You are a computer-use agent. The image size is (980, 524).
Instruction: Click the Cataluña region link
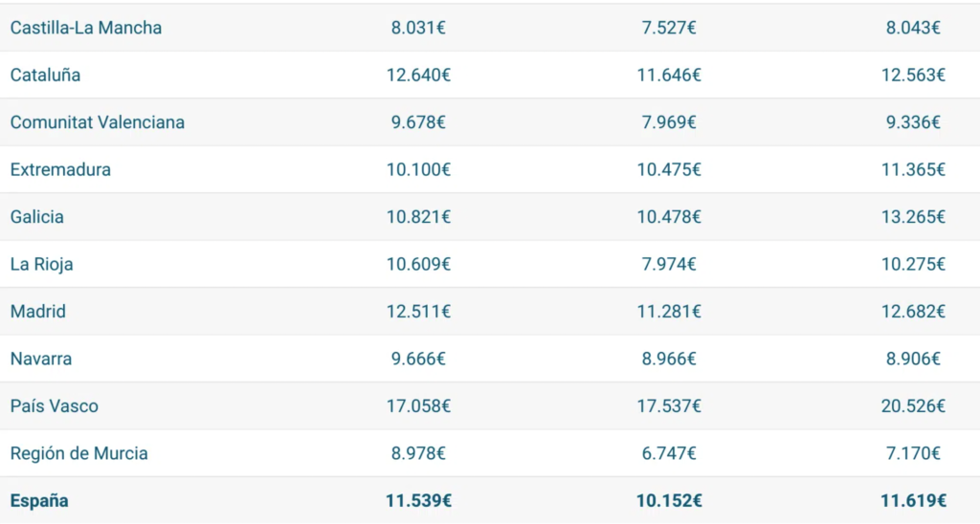pos(45,75)
